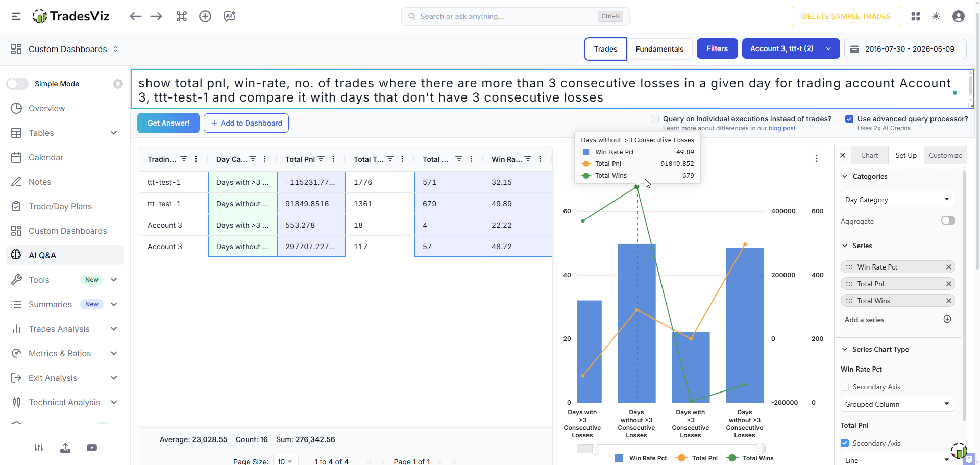Viewport: 980px width, 465px height.
Task: Click the settings panel vertical scrollbar
Action: [964, 296]
